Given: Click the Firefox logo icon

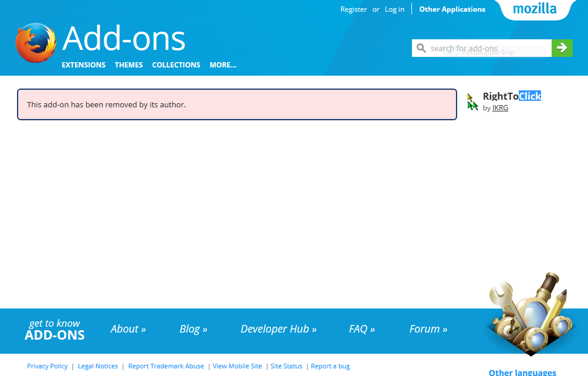Looking at the screenshot, I should (36, 43).
